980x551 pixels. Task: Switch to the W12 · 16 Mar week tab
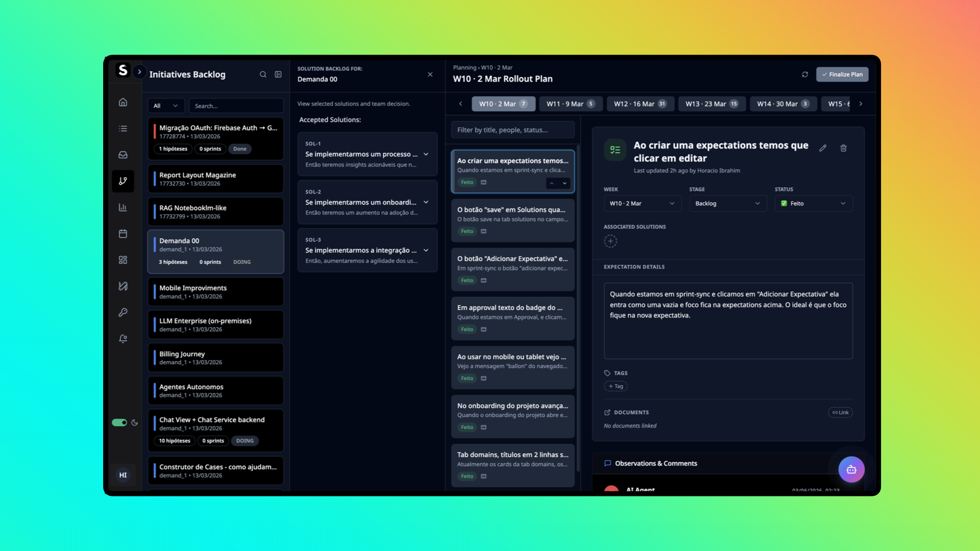640,104
